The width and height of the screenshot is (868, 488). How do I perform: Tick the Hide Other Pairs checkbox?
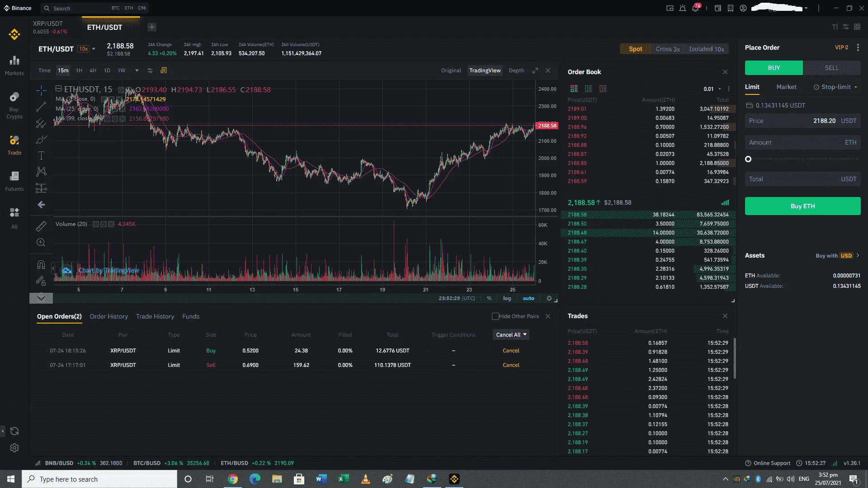pos(495,316)
